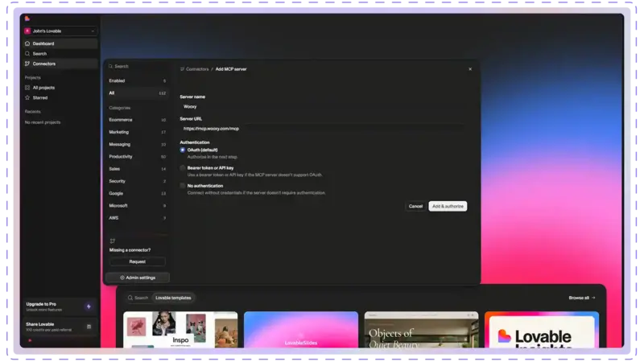644x362 pixels.
Task: Click the Cancel button
Action: [x=415, y=207]
